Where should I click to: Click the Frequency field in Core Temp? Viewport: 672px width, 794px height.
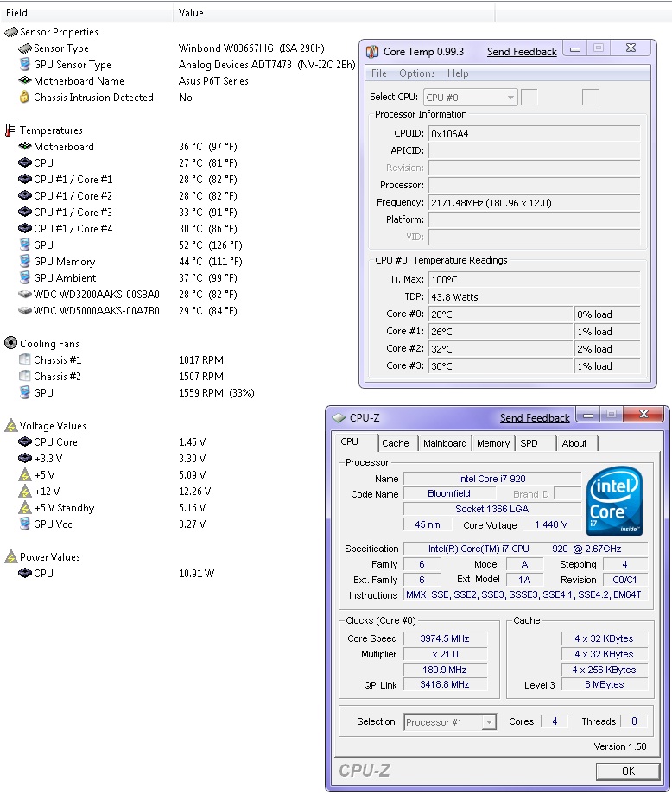tap(535, 202)
